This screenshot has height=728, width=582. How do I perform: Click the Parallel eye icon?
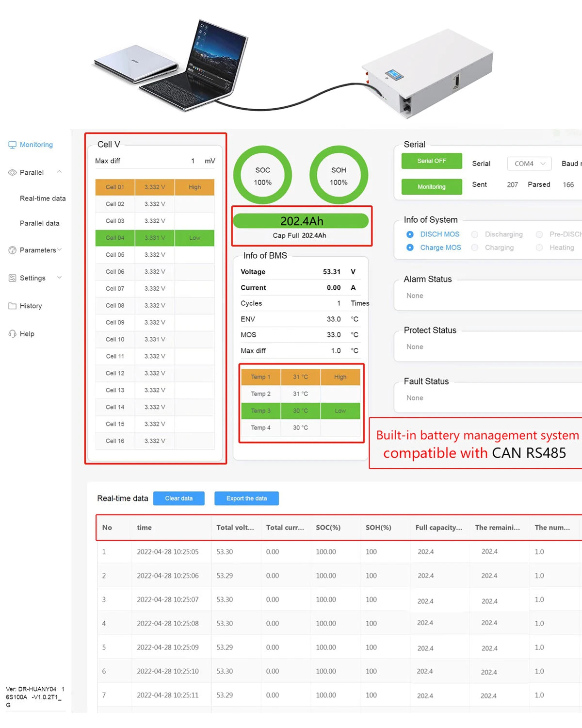point(12,172)
